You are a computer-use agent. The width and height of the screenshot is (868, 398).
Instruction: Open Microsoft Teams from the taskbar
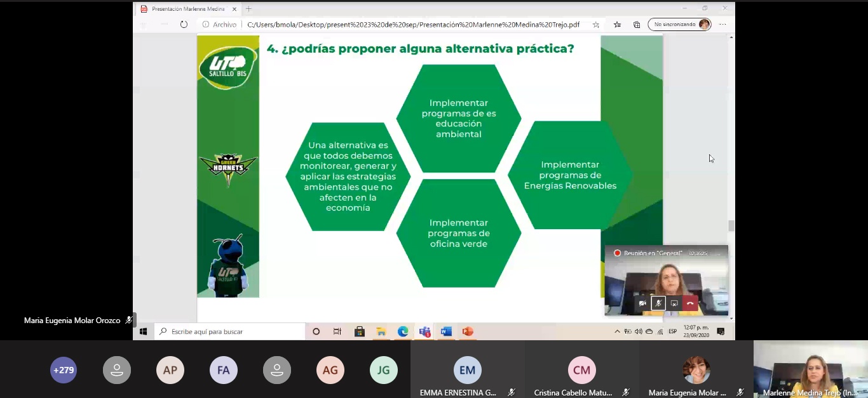click(x=424, y=331)
